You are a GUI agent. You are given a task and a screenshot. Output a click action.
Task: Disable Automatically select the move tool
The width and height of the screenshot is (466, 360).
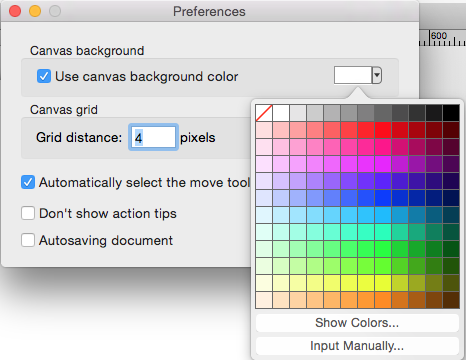tap(28, 182)
